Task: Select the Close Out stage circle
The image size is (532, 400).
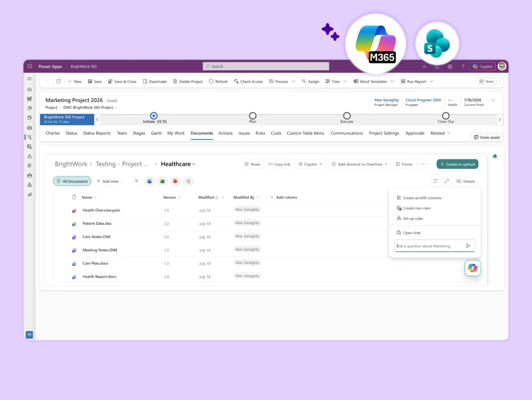Action: click(x=445, y=116)
